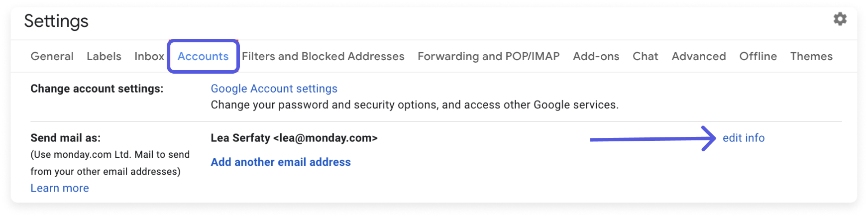Viewport: 868px width, 217px height.
Task: Click the settings gear icon
Action: pos(840,19)
